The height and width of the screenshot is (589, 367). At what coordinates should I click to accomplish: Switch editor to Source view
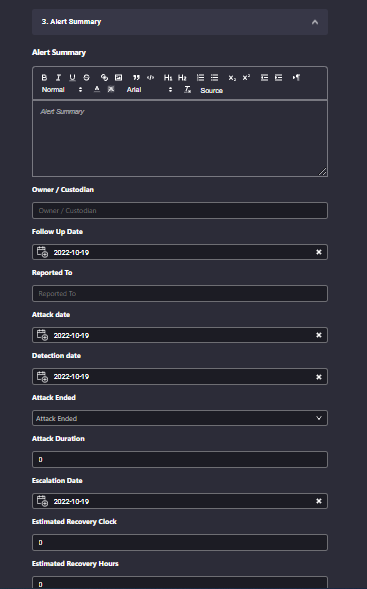click(211, 91)
